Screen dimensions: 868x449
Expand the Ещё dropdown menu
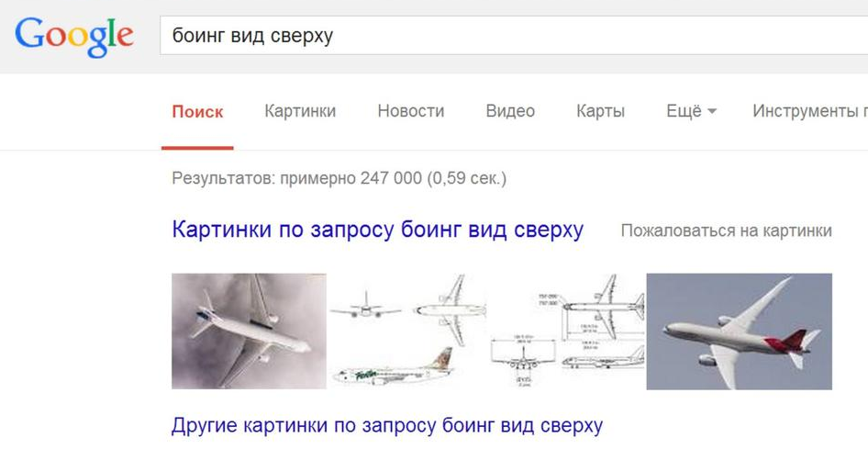pos(692,111)
